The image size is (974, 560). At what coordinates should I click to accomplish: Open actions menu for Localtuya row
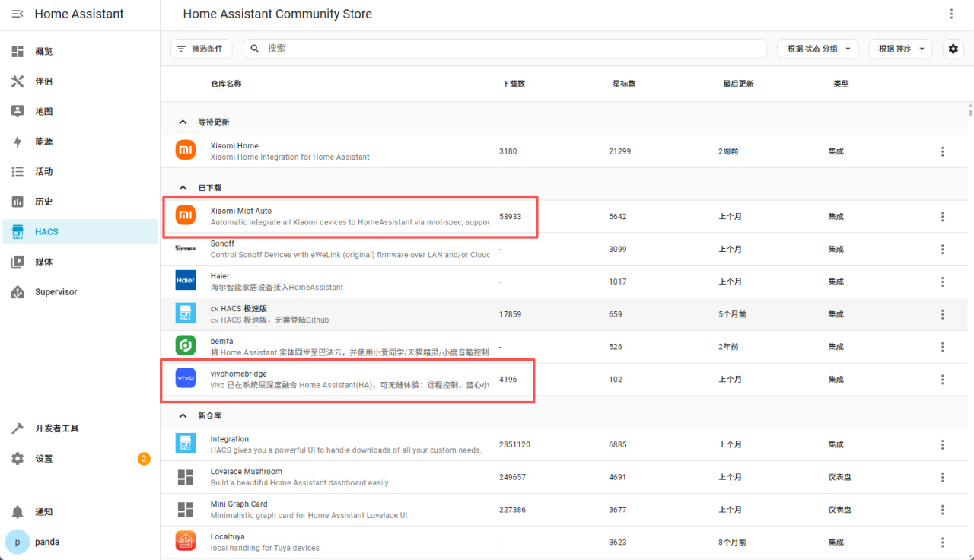942,542
